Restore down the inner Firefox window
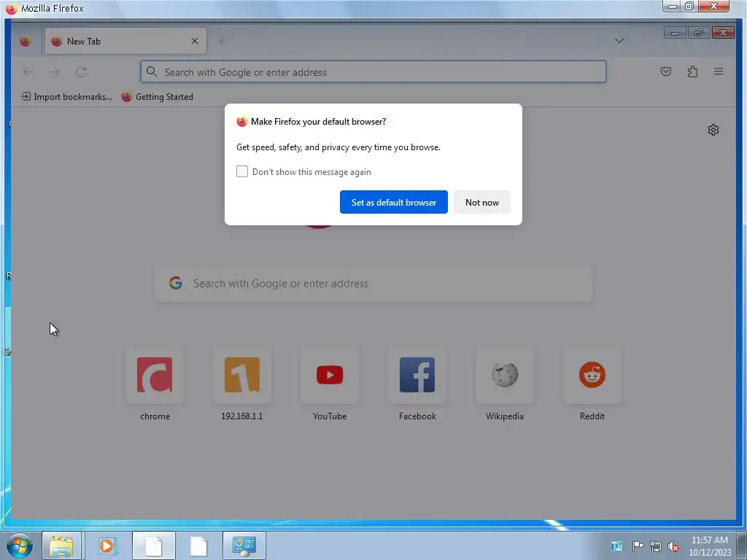This screenshot has height=560, width=747. click(699, 32)
